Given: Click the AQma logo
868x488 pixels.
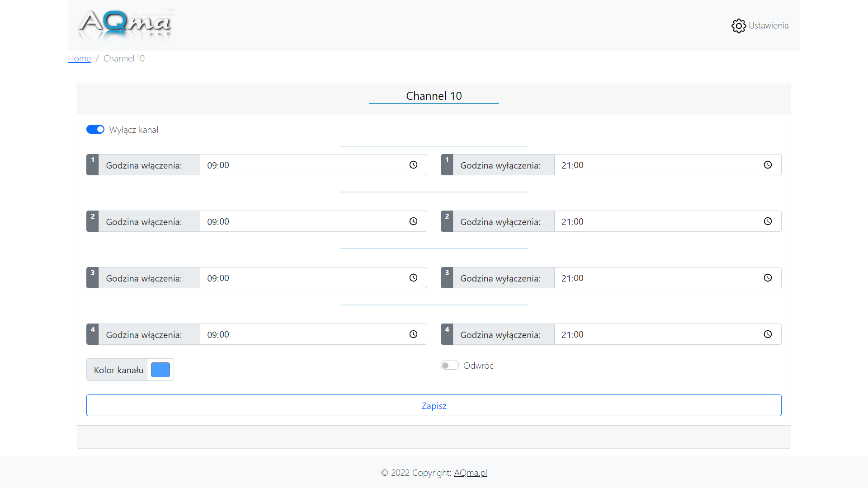Looking at the screenshot, I should point(125,24).
